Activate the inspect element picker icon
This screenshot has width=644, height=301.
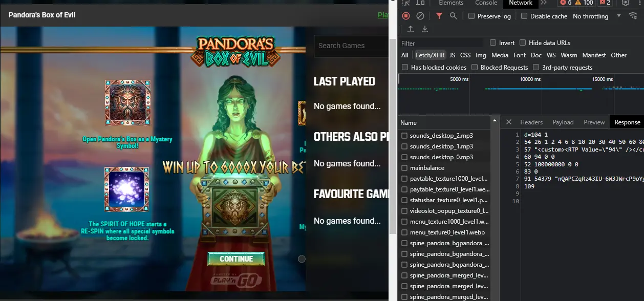click(406, 3)
